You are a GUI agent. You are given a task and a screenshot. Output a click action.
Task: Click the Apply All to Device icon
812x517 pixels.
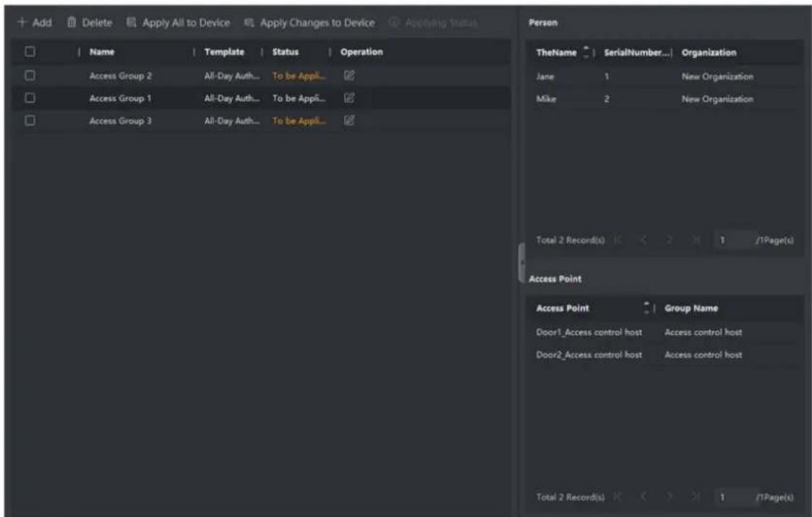point(132,22)
